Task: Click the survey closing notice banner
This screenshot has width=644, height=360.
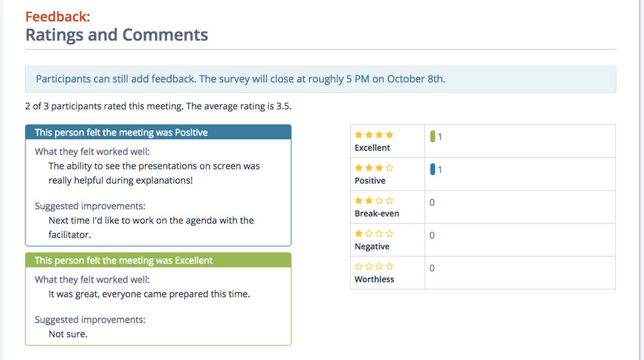Action: point(321,79)
